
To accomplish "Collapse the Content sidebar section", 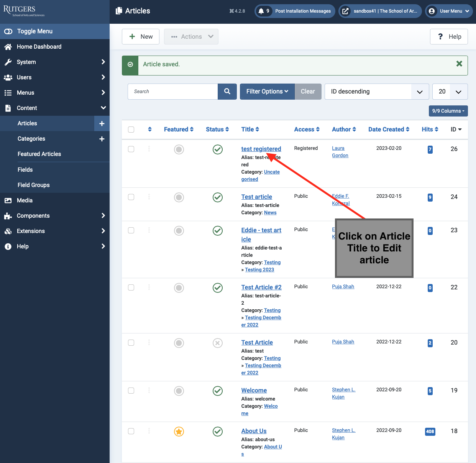I will [x=55, y=108].
